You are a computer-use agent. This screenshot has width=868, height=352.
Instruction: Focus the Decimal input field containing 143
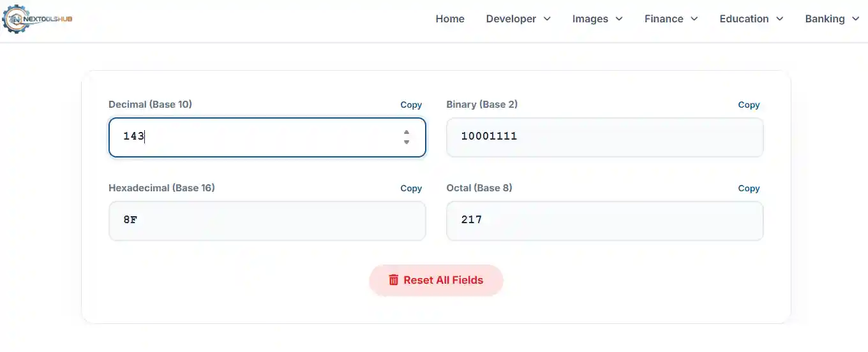255,137
